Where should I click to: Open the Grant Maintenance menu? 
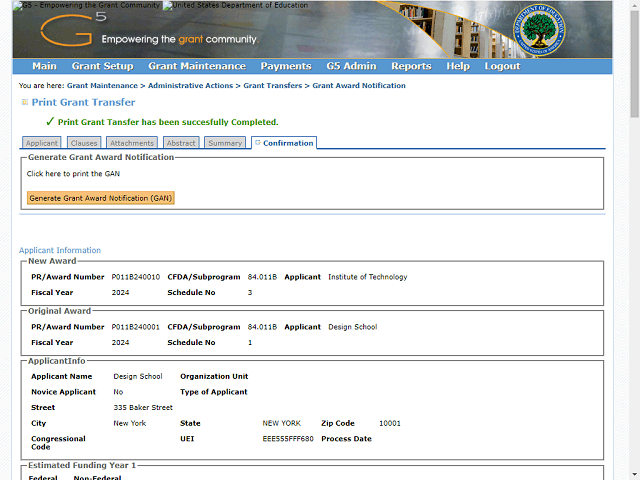pyautogui.click(x=197, y=66)
